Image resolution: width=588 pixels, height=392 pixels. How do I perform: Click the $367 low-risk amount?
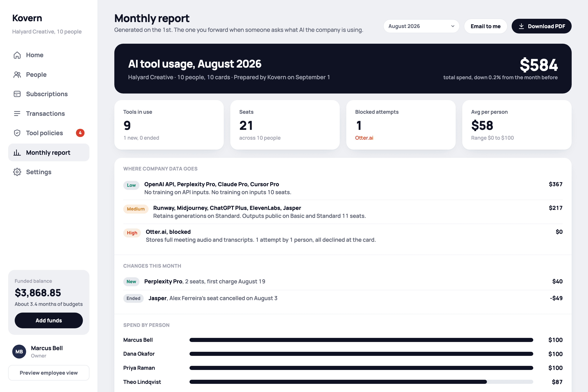pos(556,184)
